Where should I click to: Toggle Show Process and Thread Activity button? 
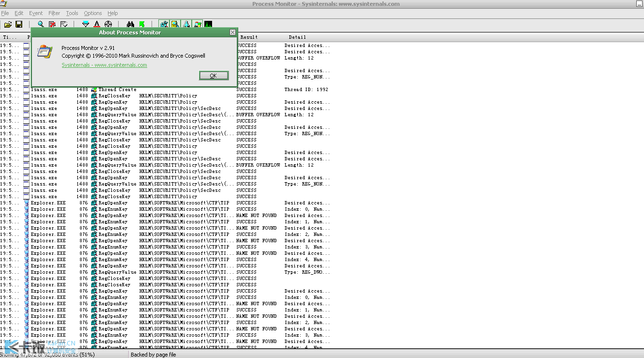[197, 24]
